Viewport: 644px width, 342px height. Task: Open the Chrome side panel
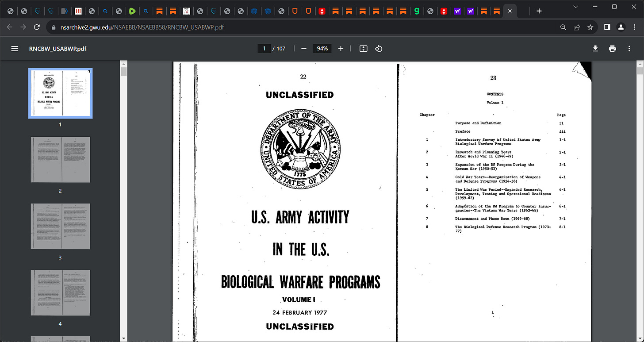607,27
